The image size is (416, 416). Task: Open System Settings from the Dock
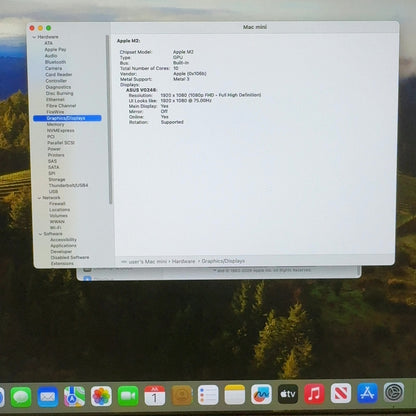[x=394, y=393]
